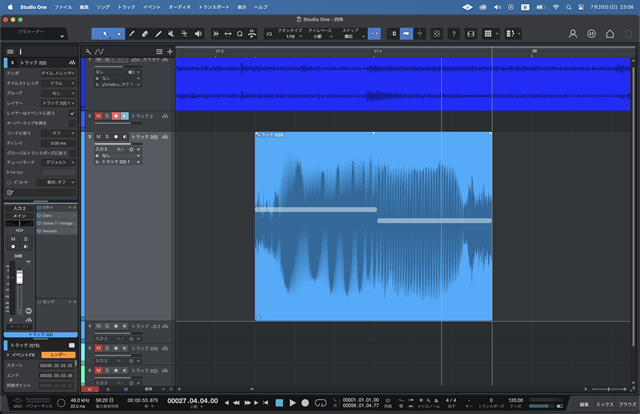Open the user account profile icon
The image size is (640, 414).
(x=573, y=34)
